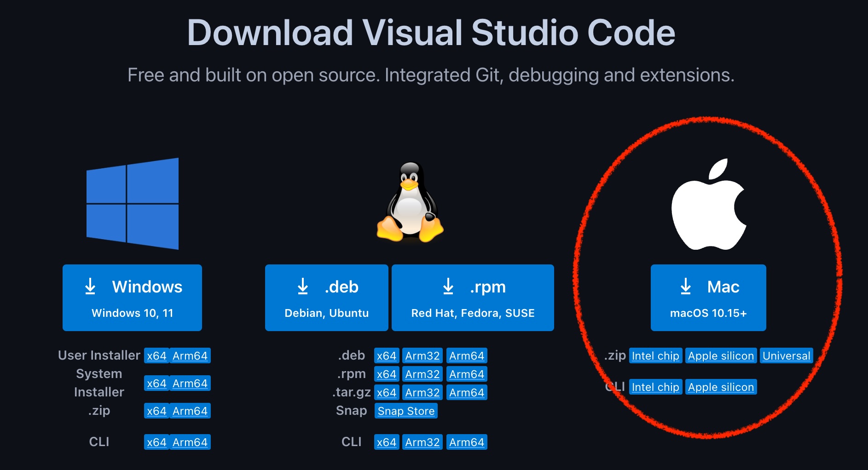Download .deb for Debian, Ubuntu
The height and width of the screenshot is (470, 868).
(327, 298)
